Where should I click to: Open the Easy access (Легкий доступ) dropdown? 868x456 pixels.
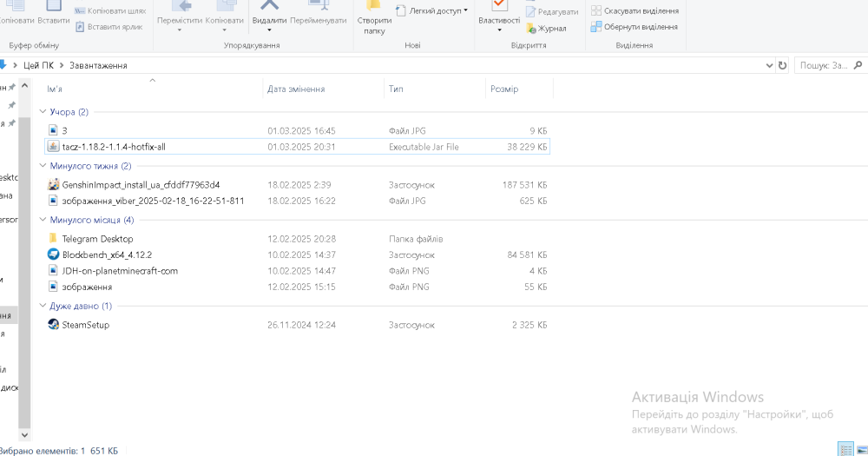[x=431, y=10]
